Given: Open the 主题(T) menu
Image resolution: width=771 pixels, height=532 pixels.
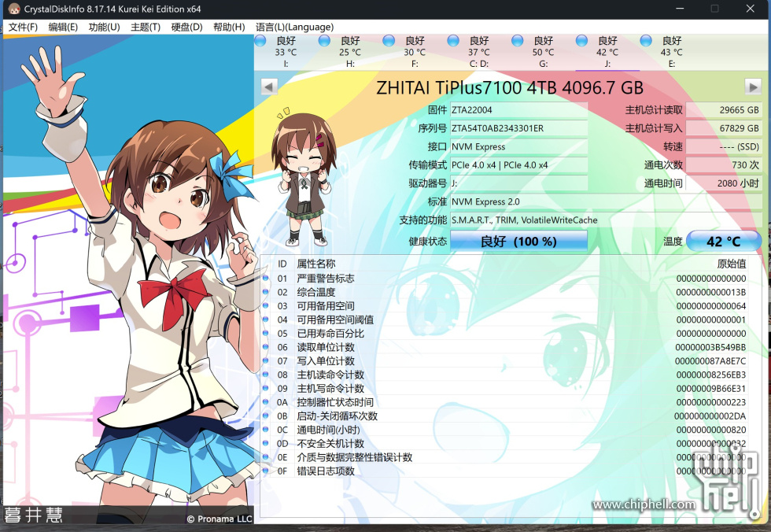Looking at the screenshot, I should 146,27.
